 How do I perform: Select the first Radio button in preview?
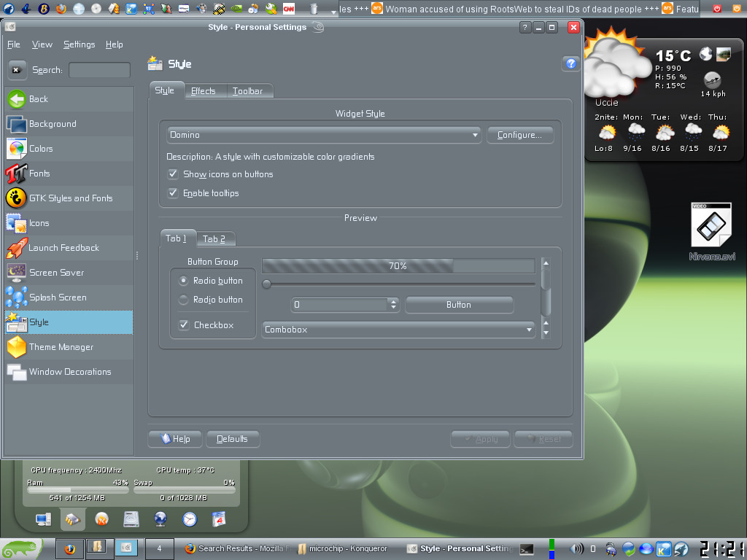click(x=183, y=281)
